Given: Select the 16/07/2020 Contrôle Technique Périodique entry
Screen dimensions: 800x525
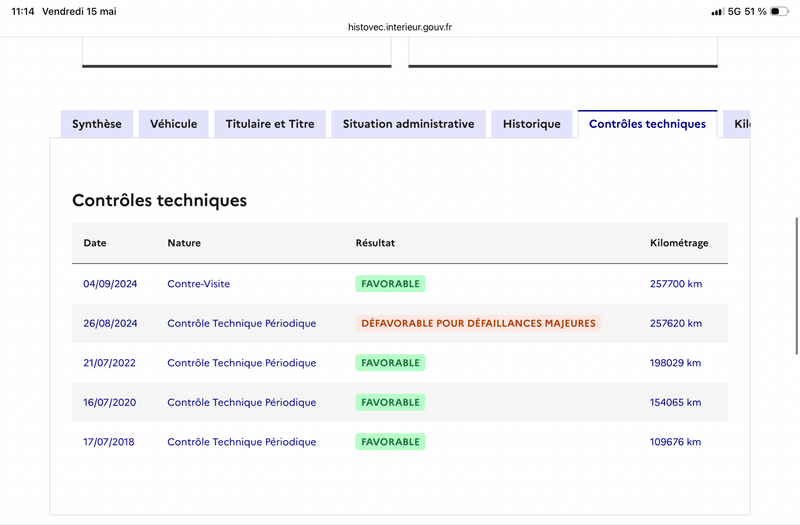Looking at the screenshot, I should point(242,402).
